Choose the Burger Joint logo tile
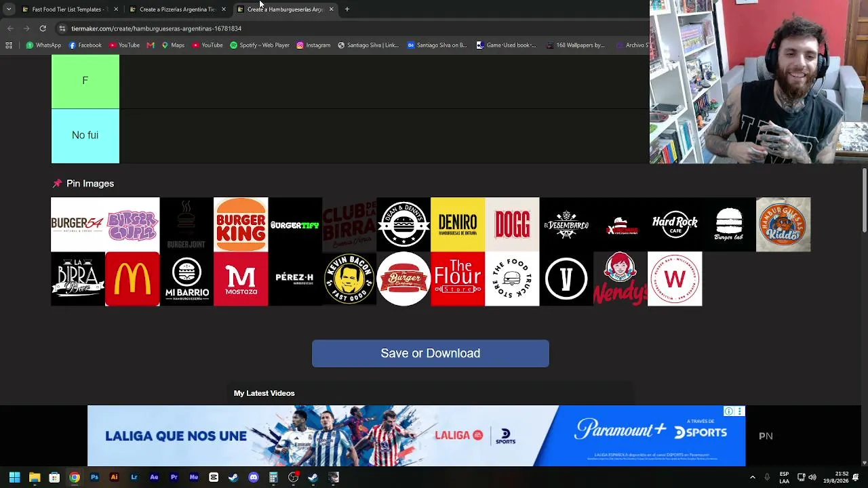Screen dimensions: 868x488 pyautogui.click(x=186, y=224)
